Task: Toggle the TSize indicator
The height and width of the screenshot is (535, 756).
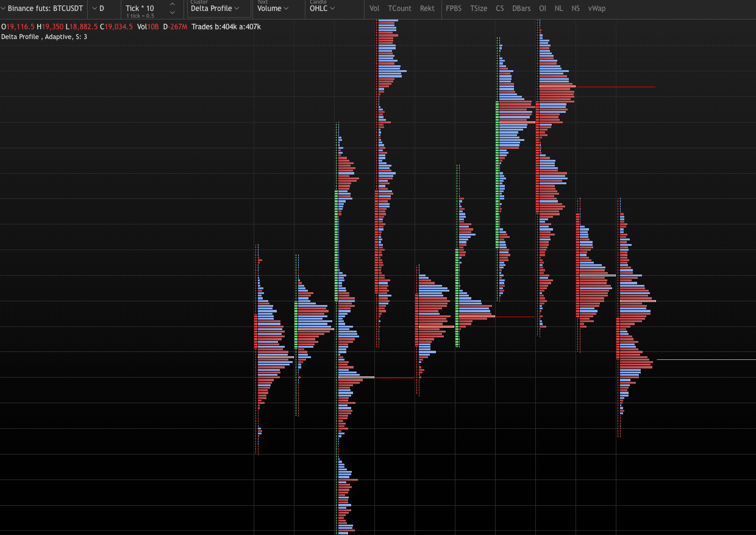Action: point(479,9)
